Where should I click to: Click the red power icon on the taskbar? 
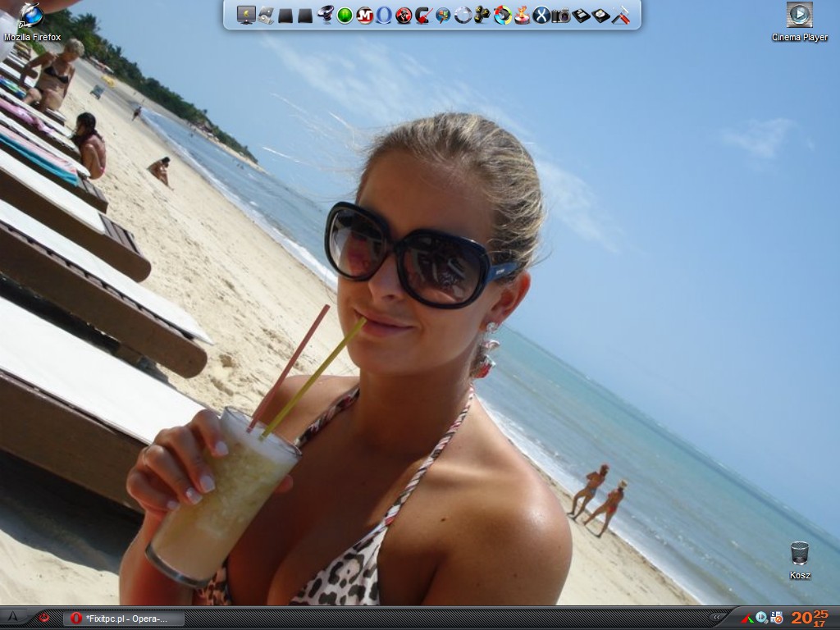coord(43,618)
